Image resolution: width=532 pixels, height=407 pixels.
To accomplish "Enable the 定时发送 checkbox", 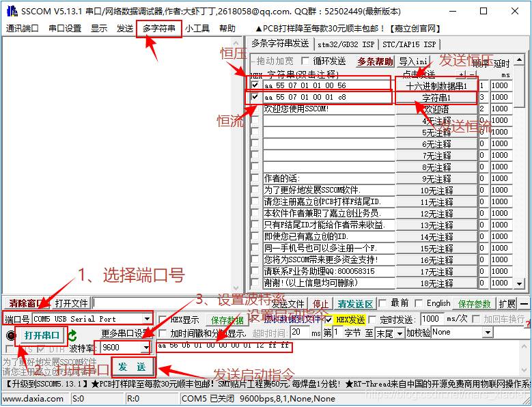I will click(x=372, y=320).
